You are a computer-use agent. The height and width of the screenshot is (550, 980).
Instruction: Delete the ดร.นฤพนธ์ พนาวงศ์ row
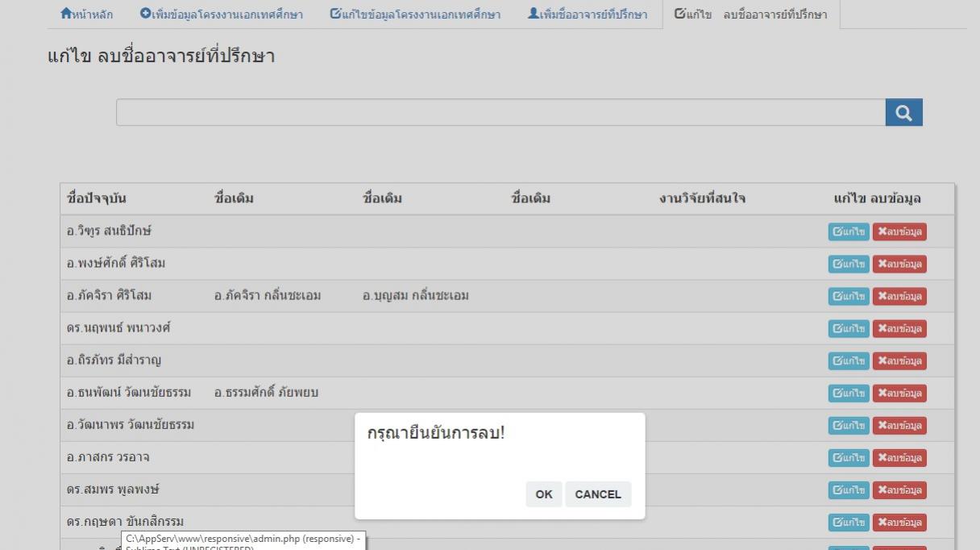click(x=899, y=329)
